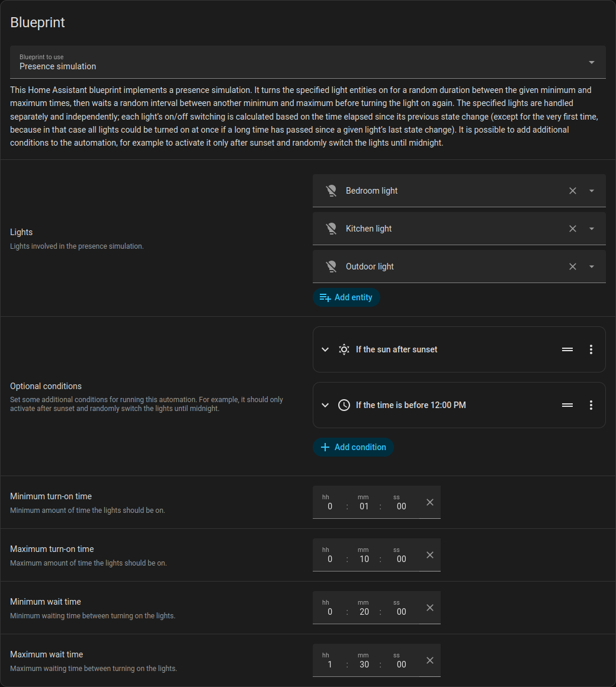616x687 pixels.
Task: Clear the Maximum turn-on time value
Action: (430, 555)
